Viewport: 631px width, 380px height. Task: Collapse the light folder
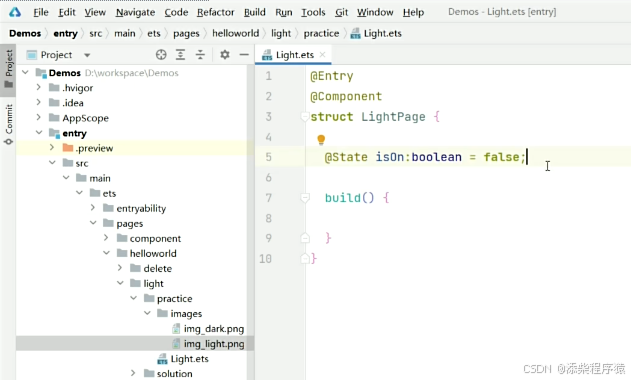120,283
